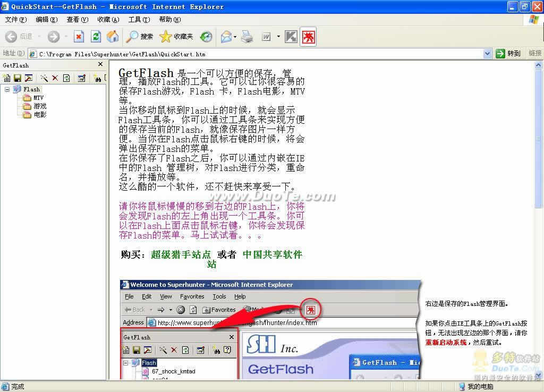Viewport: 544px width, 392px height.
Task: Click the properties edit icon in GetFlash panel
Action: coord(81,78)
